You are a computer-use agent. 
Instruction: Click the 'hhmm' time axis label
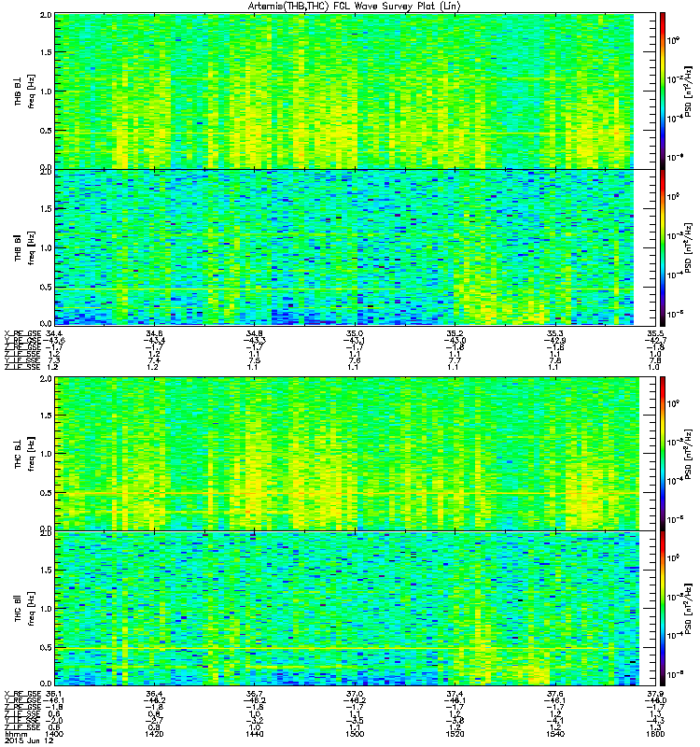coord(16,734)
